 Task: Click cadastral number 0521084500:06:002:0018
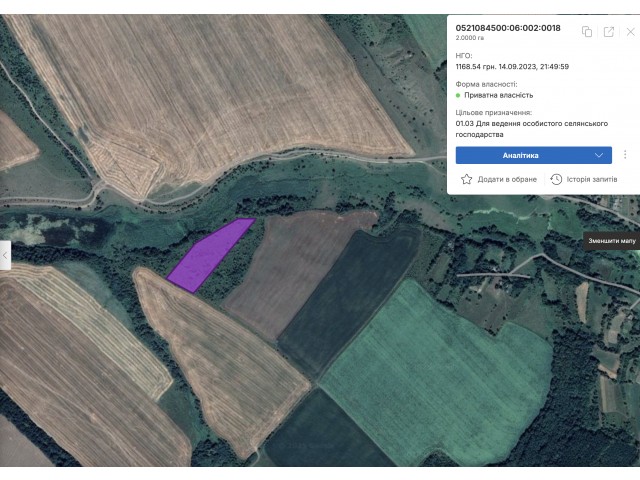point(508,28)
